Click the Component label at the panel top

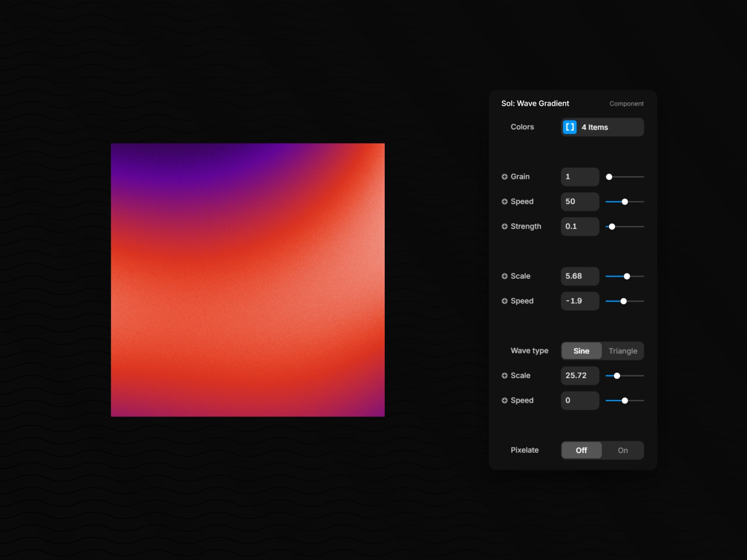[627, 104]
